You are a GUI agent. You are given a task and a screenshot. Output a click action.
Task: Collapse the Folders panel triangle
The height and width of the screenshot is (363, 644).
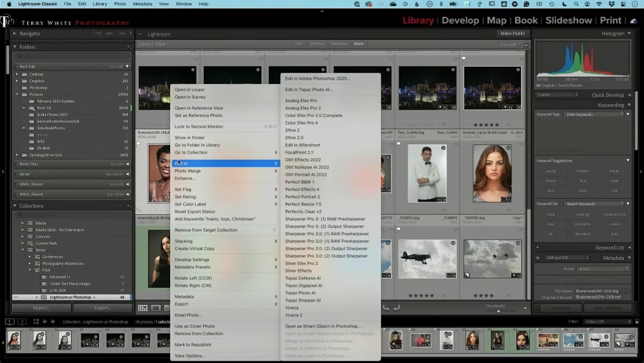tap(15, 47)
